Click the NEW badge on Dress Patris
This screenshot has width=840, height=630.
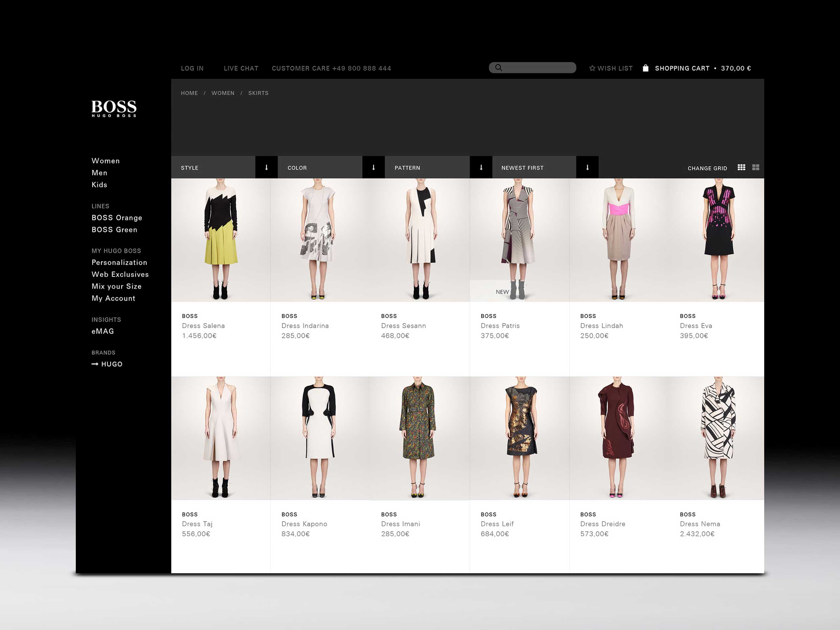coord(502,292)
